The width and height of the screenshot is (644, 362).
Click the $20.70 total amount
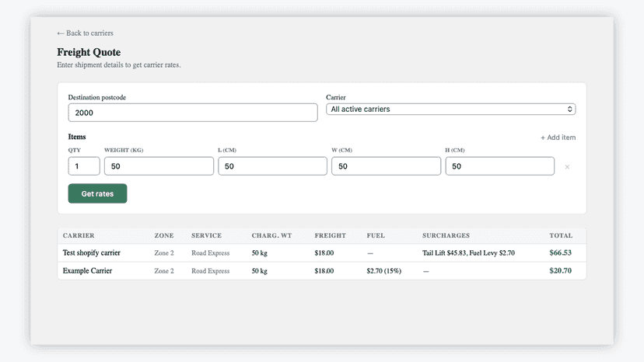click(x=560, y=271)
